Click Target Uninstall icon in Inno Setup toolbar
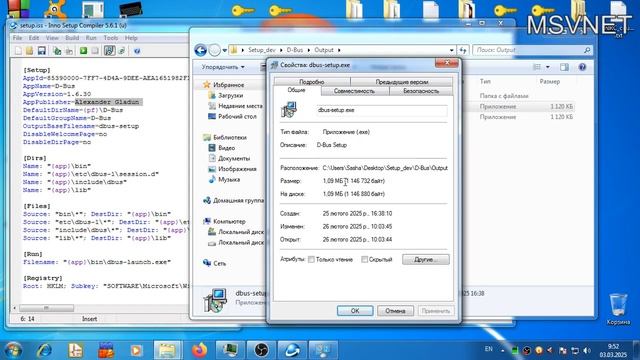 pos(122,51)
